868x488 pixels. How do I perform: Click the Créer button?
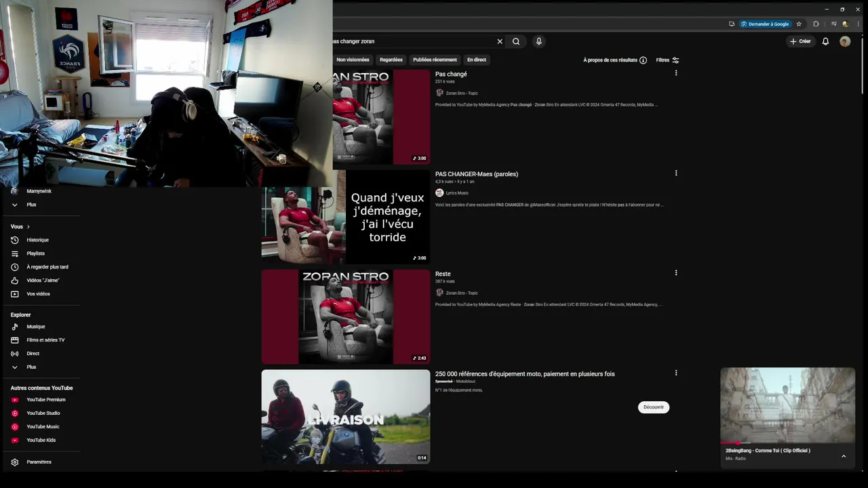click(x=800, y=41)
